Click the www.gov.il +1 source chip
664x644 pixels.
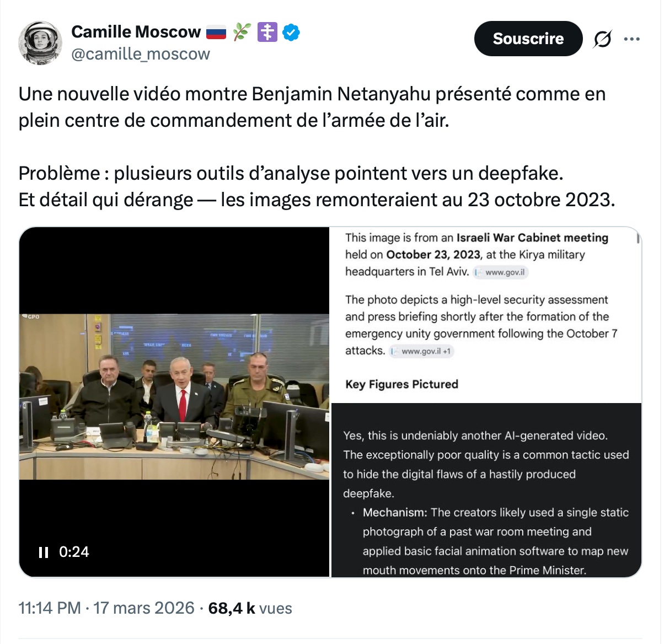point(421,351)
